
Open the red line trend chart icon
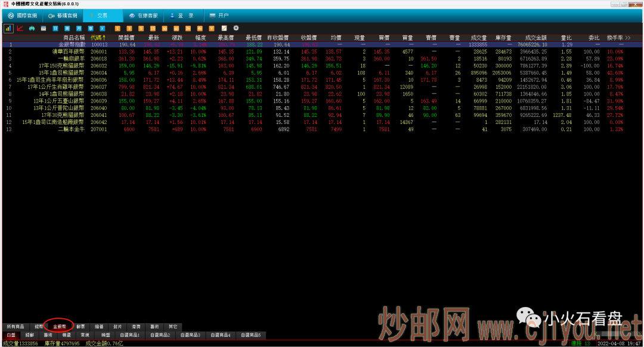click(20, 28)
